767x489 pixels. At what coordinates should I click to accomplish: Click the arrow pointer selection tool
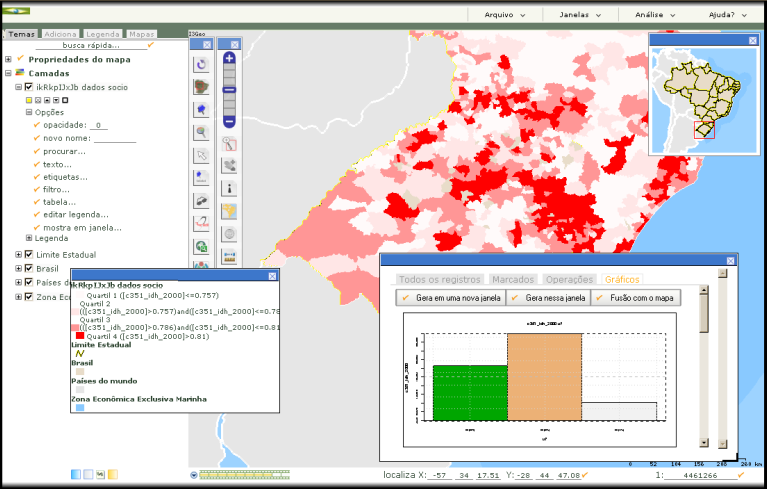coord(201,155)
